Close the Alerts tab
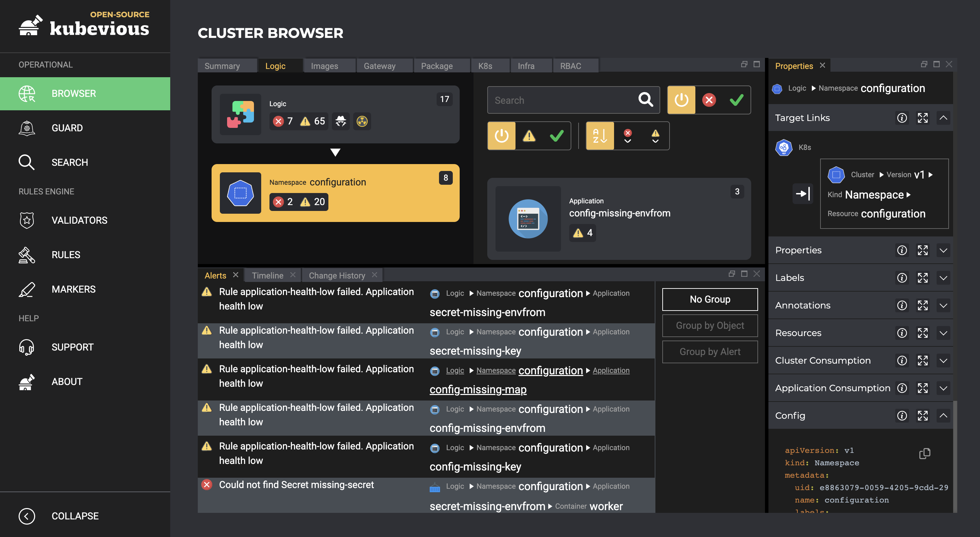Screen dimensions: 980x537 [236, 275]
